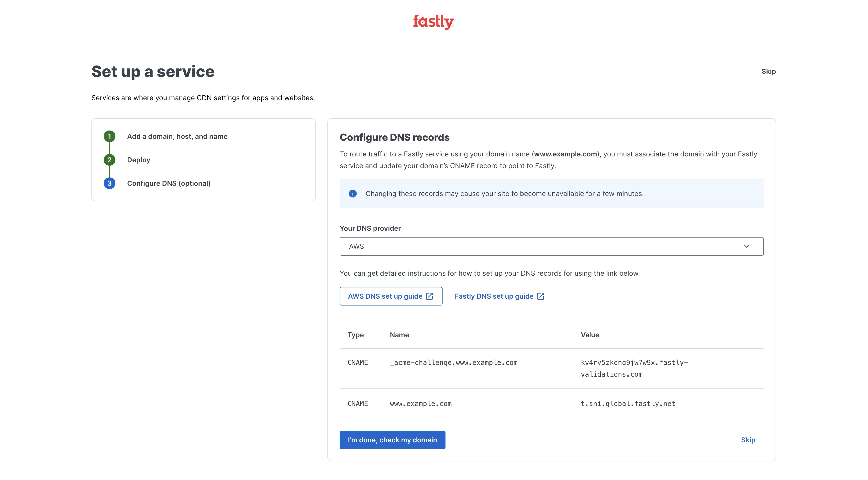
Task: Click I'm done, check my domain
Action: tap(392, 440)
